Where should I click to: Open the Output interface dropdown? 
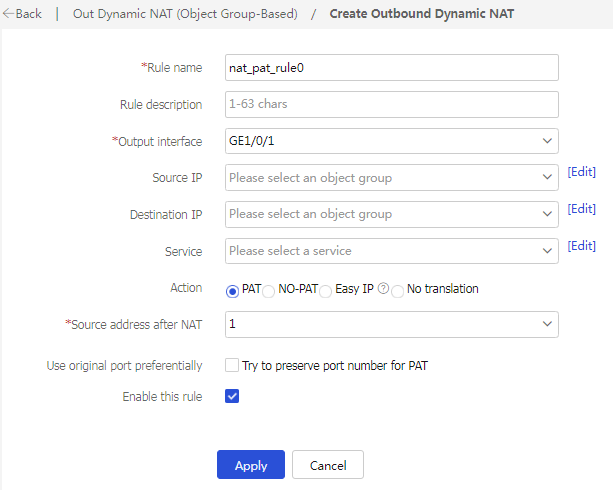(391, 141)
